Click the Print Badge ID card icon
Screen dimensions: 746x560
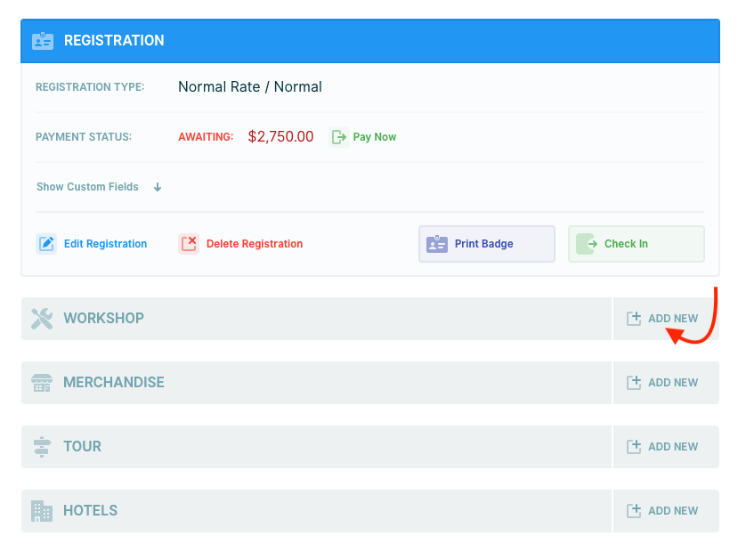click(x=437, y=244)
